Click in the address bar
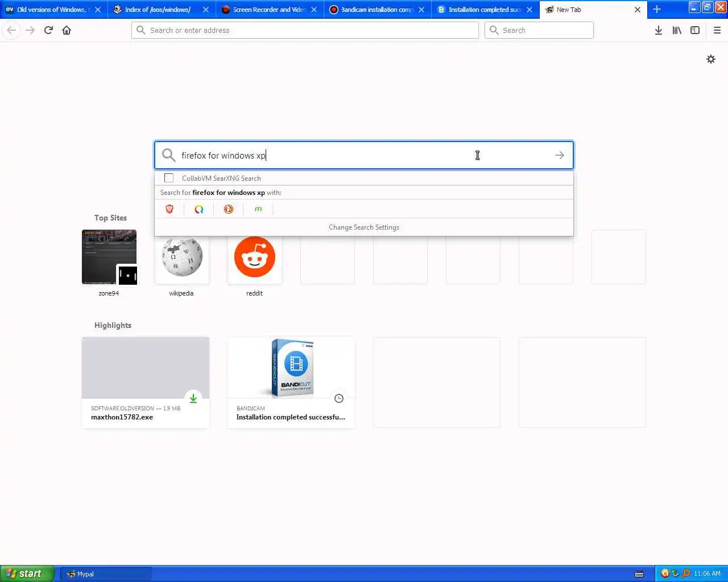Screen dimensions: 728x582 click(305, 30)
